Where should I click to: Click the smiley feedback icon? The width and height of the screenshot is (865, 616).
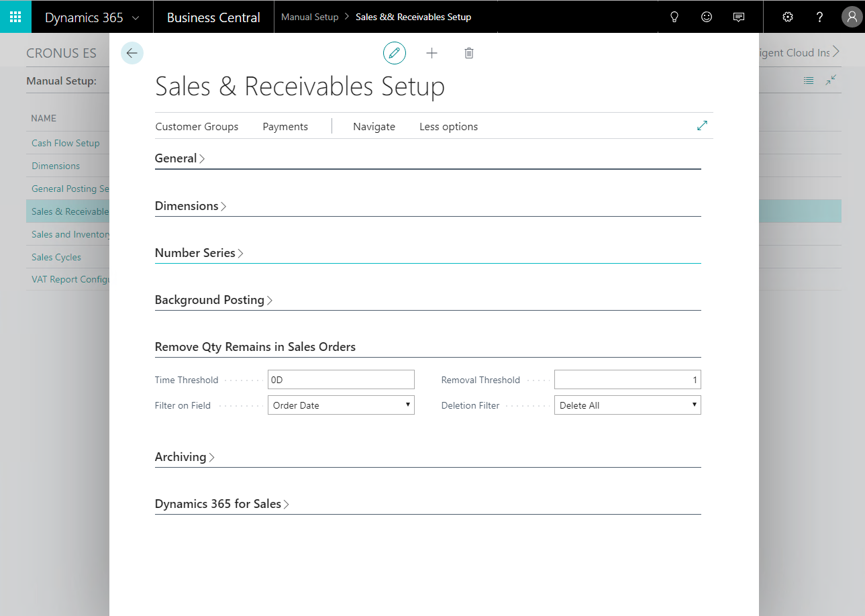[x=707, y=17]
